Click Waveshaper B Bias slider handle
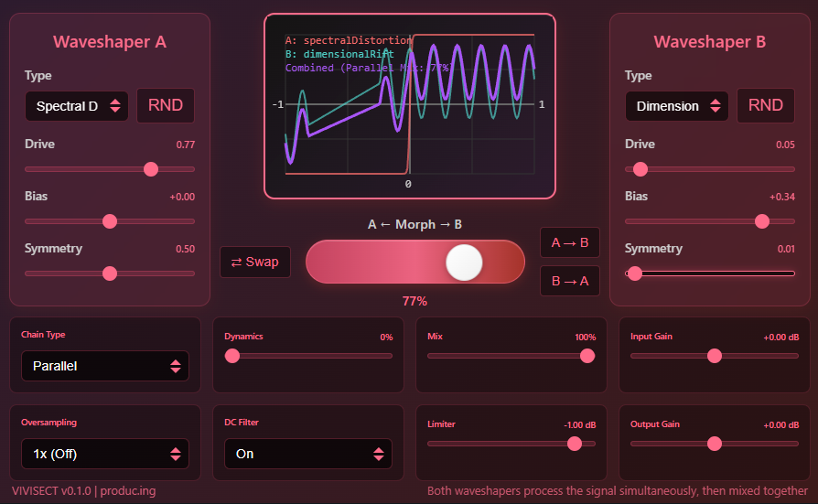This screenshot has width=818, height=504. 761,221
